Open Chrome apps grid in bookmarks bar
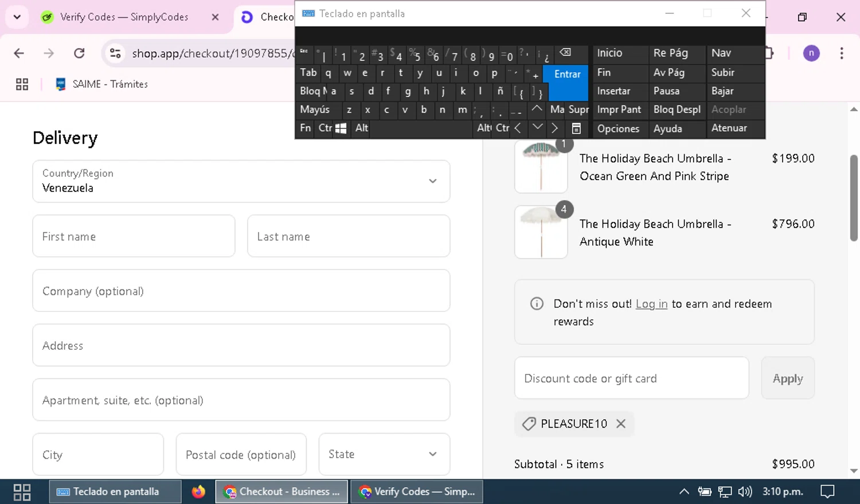This screenshot has width=860, height=504. tap(22, 84)
